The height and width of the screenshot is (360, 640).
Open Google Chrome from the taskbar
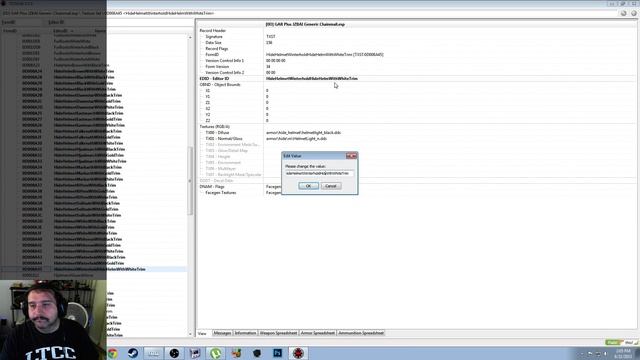click(x=113, y=353)
